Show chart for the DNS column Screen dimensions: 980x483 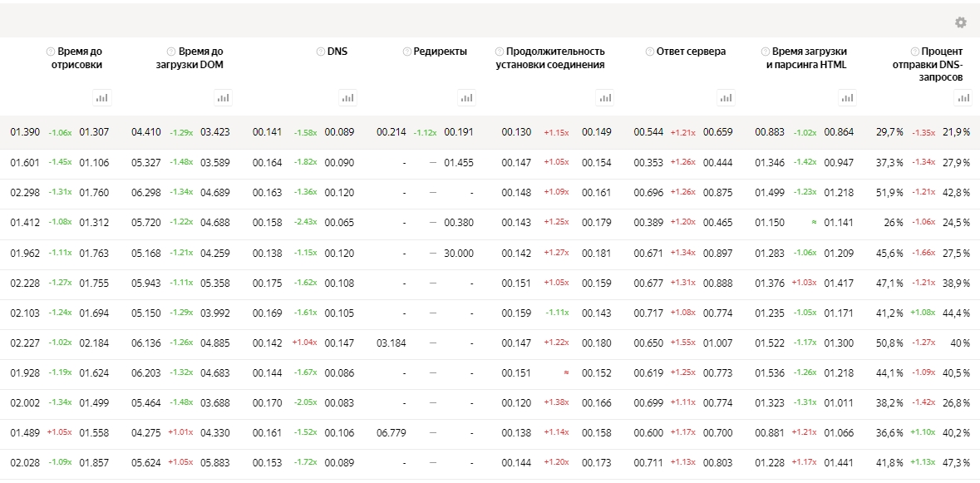tap(347, 98)
